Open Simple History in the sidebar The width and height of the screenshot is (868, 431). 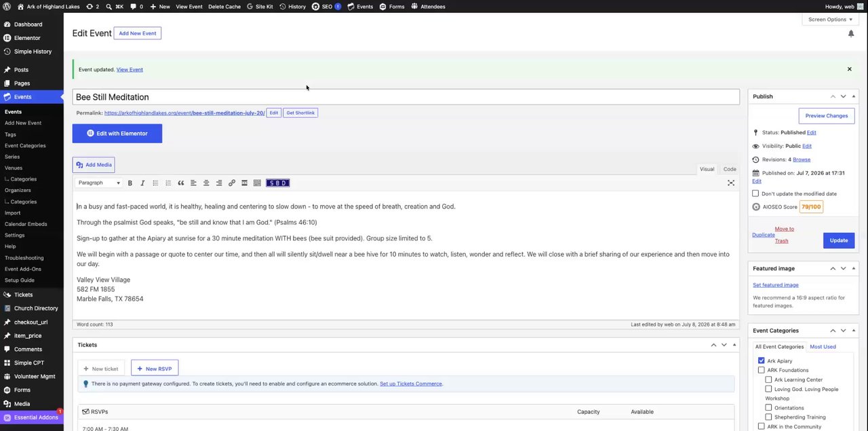[33, 52]
